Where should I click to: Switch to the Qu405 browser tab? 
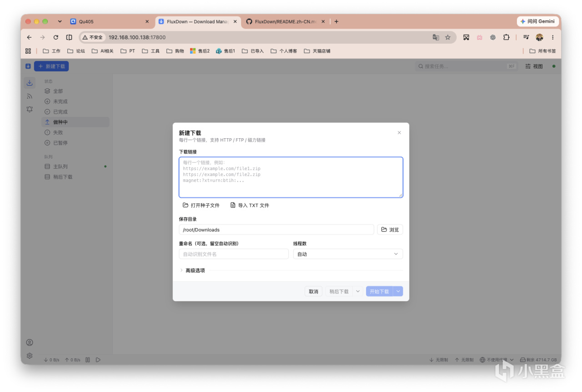tap(110, 21)
